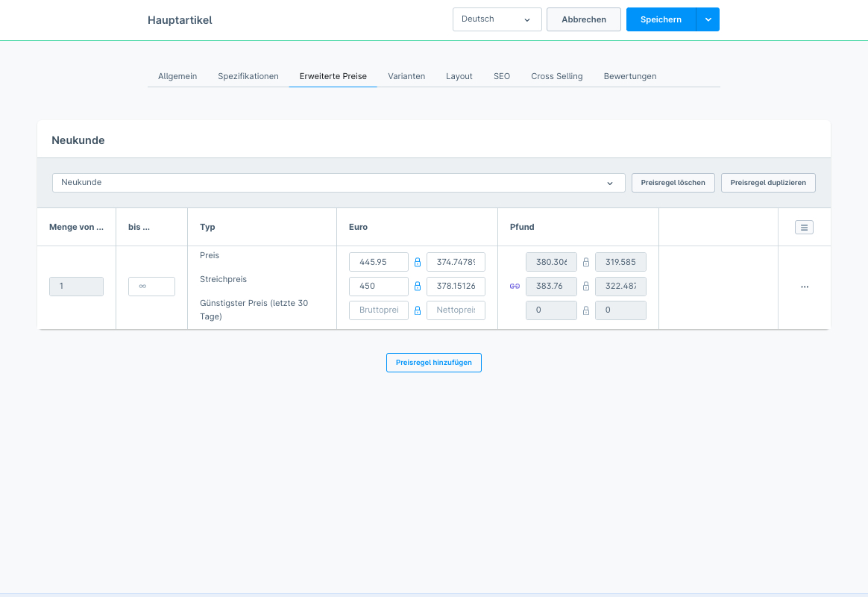Click the Pfund Günstigster Preis lock icon

586,310
